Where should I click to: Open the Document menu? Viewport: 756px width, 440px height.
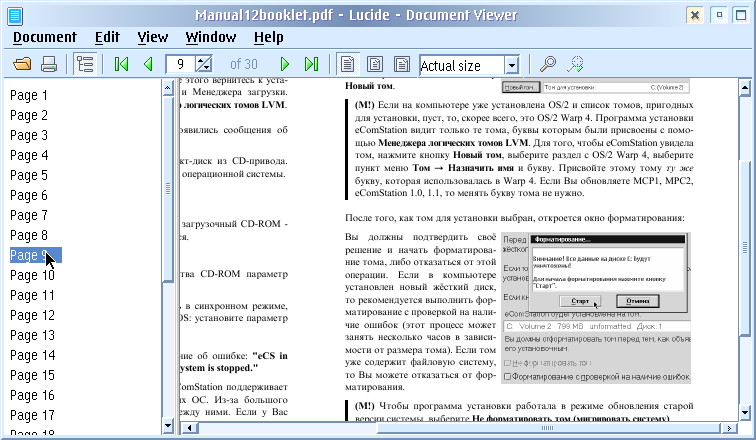pyautogui.click(x=45, y=37)
